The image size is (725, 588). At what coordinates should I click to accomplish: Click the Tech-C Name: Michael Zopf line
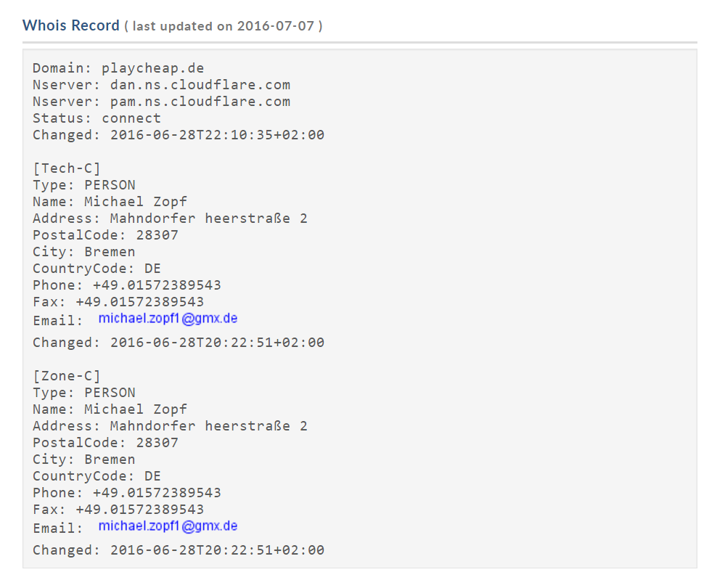click(x=110, y=202)
